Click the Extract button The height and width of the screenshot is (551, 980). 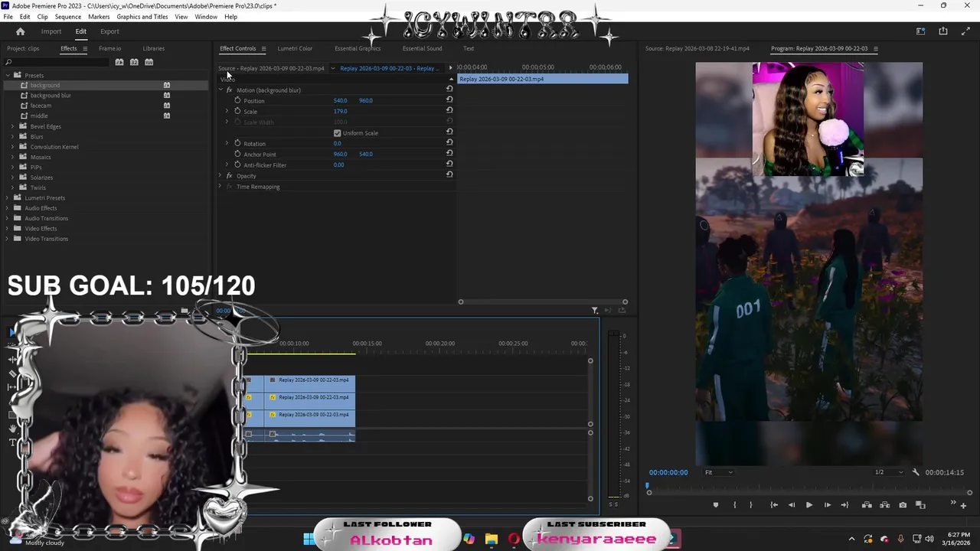pyautogui.click(x=884, y=505)
